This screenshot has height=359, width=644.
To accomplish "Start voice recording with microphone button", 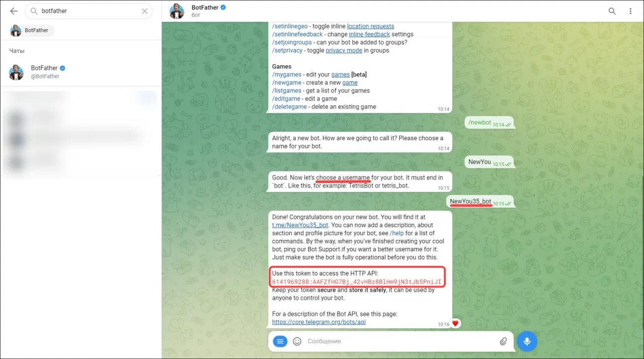I will [x=527, y=341].
